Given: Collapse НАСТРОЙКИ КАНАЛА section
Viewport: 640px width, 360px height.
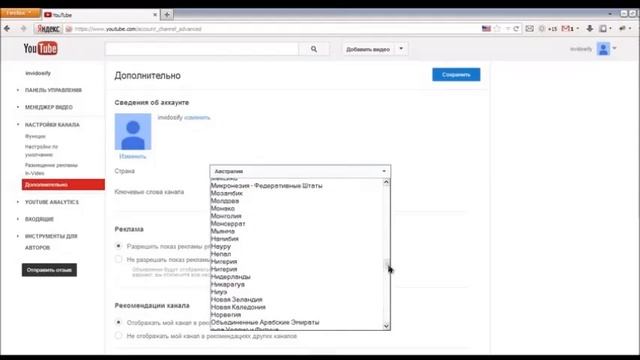Looking at the screenshot, I should pyautogui.click(x=52, y=124).
